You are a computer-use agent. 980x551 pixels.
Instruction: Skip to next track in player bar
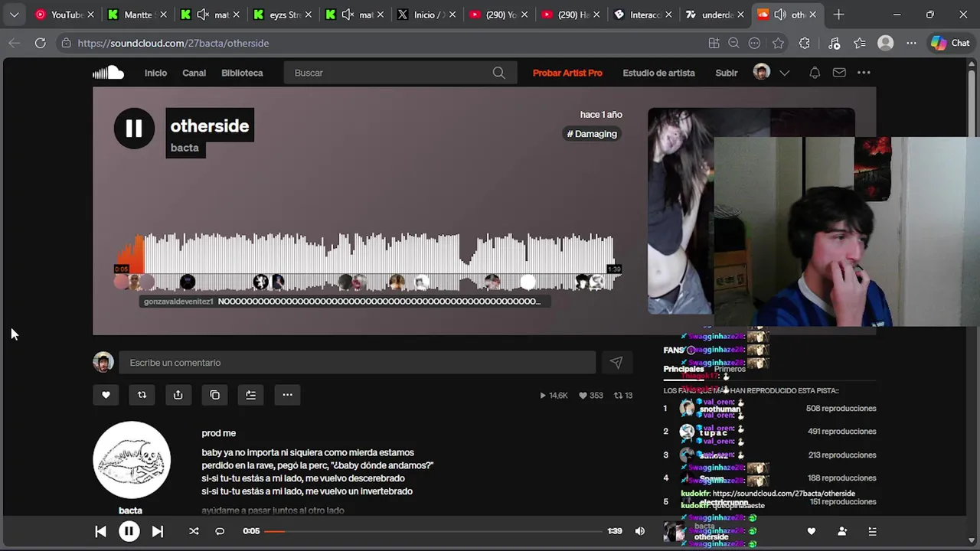coord(157,531)
